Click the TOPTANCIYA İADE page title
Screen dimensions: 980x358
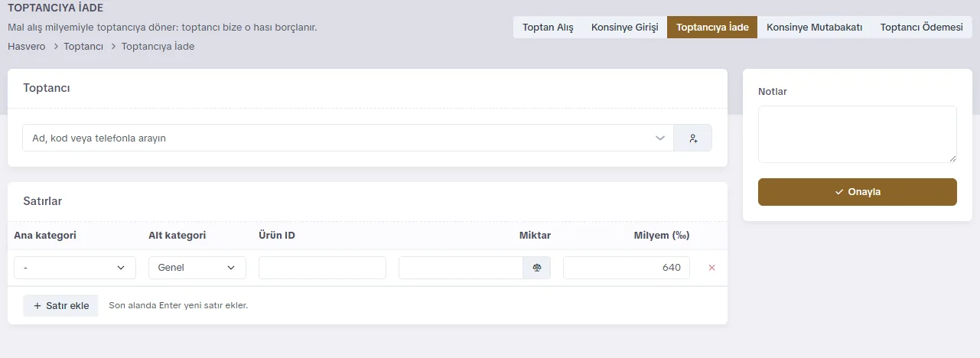[55, 8]
